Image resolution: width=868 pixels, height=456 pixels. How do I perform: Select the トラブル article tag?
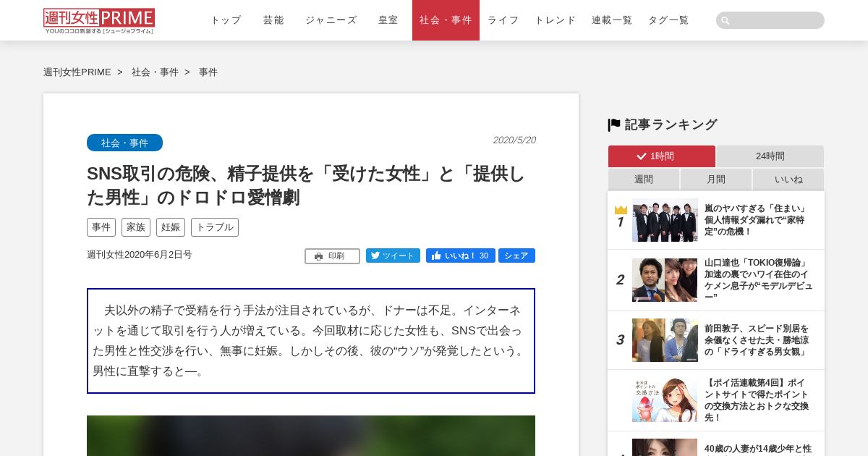pos(215,227)
